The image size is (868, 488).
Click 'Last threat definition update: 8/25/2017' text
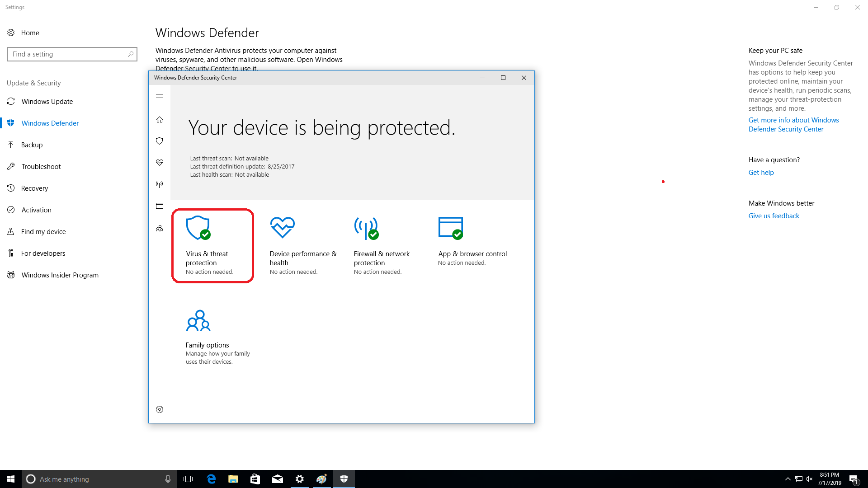[x=242, y=167]
